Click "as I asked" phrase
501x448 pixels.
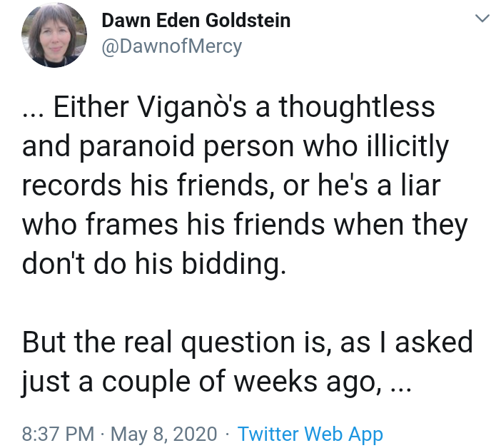pyautogui.click(x=406, y=342)
